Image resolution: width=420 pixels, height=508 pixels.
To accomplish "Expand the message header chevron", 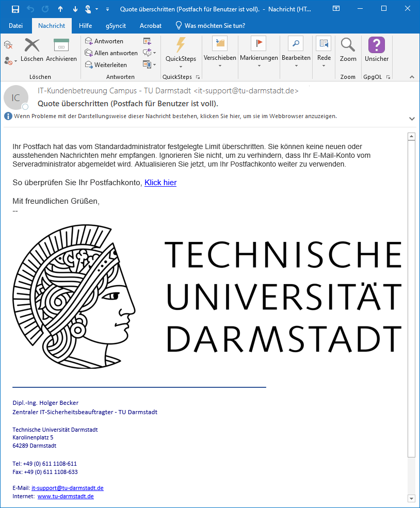I will click(x=412, y=119).
